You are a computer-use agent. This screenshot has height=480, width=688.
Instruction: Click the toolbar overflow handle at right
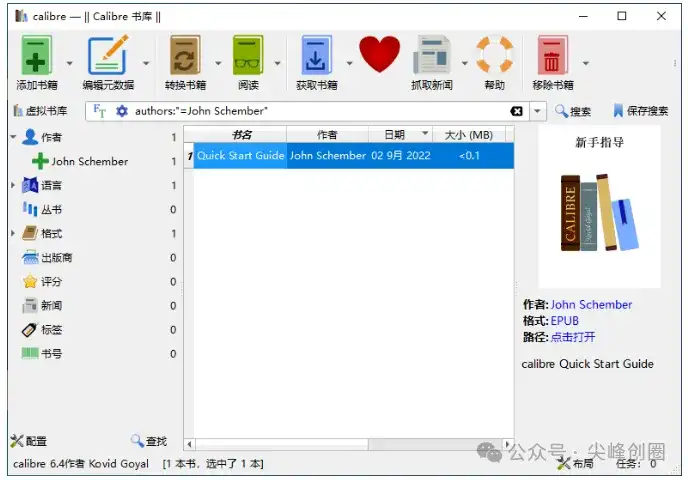click(x=674, y=64)
